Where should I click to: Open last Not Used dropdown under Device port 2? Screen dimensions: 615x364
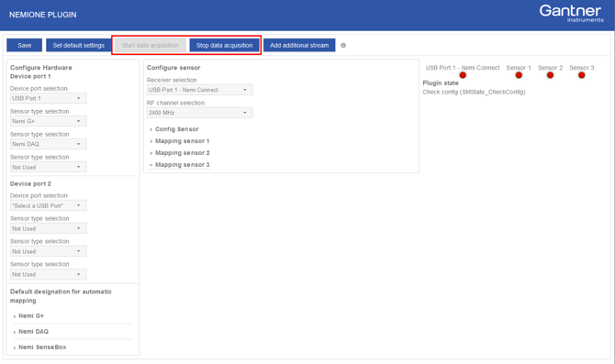click(49, 274)
